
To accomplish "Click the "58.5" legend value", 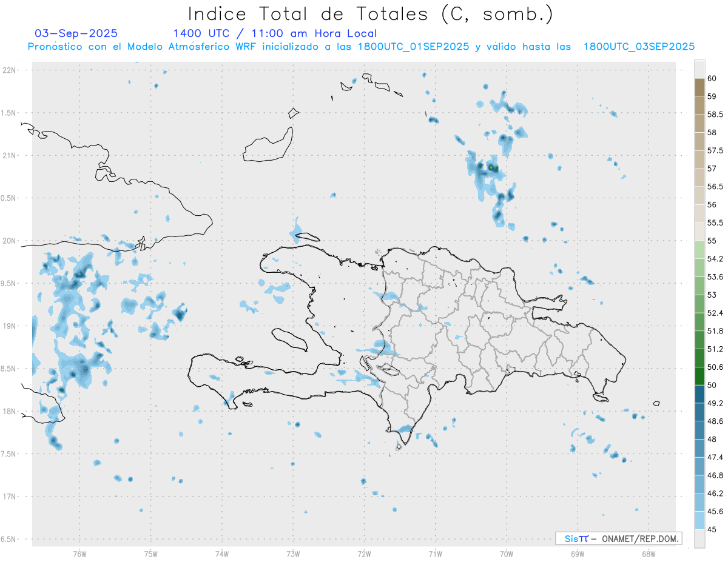I will (715, 115).
